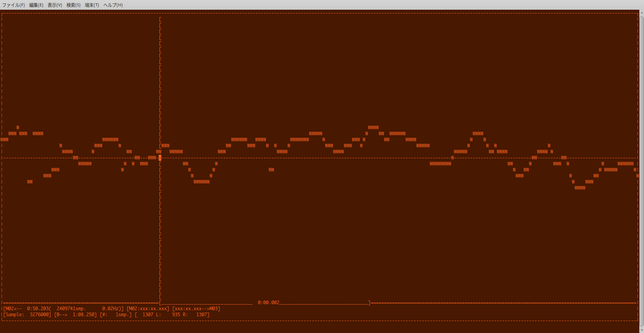Click the vertical scrollbar track on the right
This screenshot has height=333, width=644.
642,168
